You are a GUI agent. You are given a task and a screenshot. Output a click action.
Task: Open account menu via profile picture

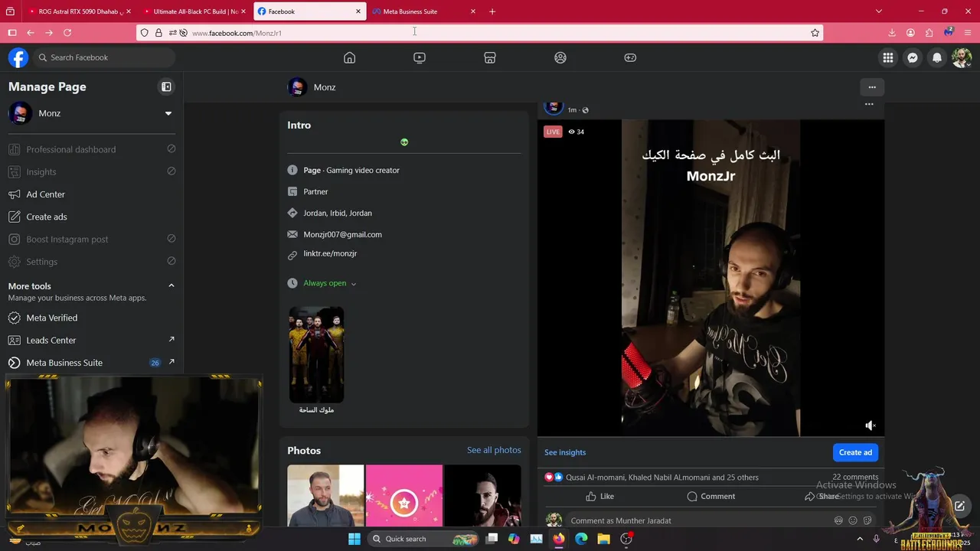962,57
